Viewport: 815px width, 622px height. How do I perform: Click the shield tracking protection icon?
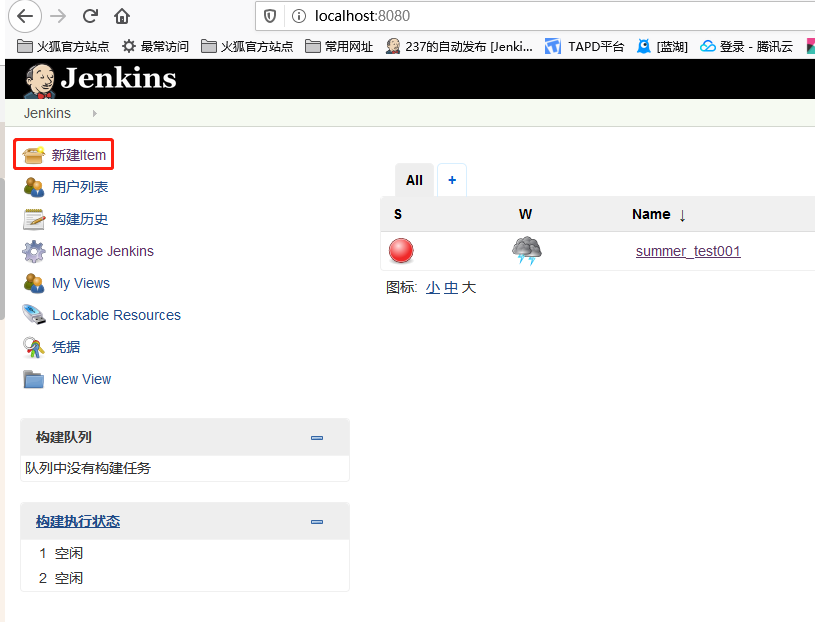(x=270, y=16)
